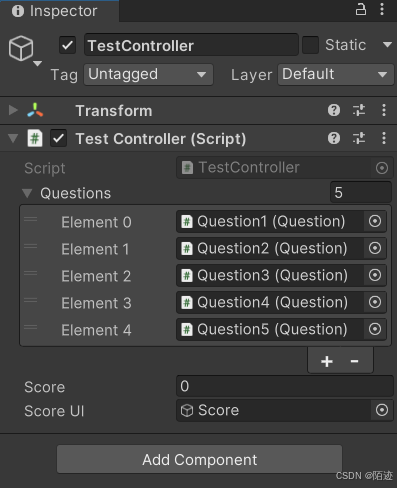The height and width of the screenshot is (488, 397).
Task: Click the GameObject cube icon selector
Action: (24, 50)
